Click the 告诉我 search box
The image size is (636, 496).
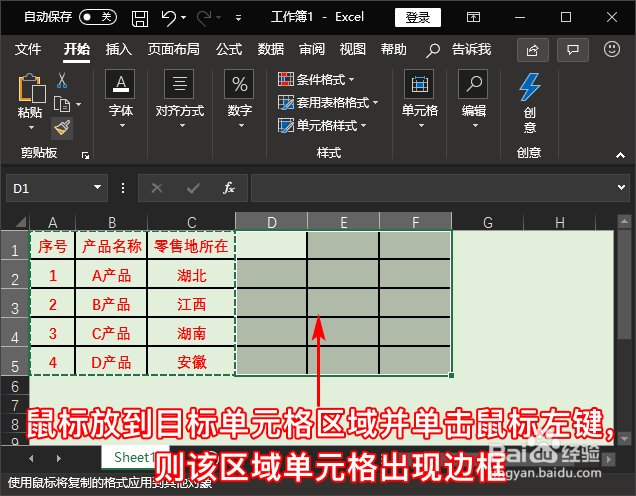459,50
